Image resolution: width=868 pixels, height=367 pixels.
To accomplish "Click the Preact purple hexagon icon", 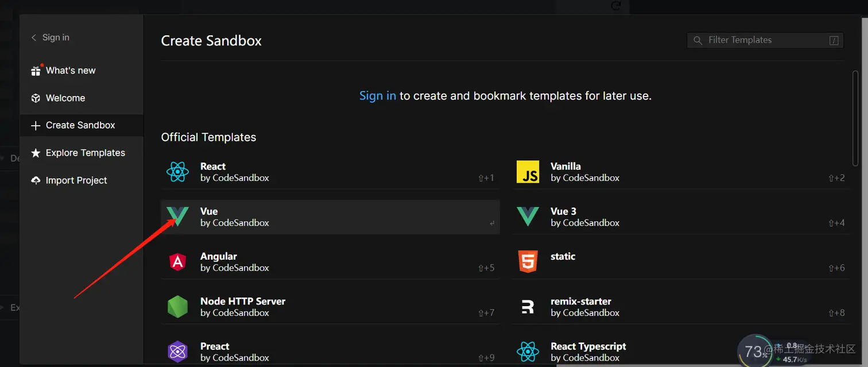I will pos(177,351).
